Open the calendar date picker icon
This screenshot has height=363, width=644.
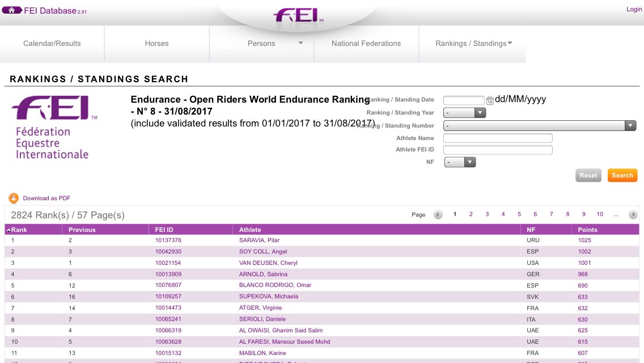(x=490, y=100)
